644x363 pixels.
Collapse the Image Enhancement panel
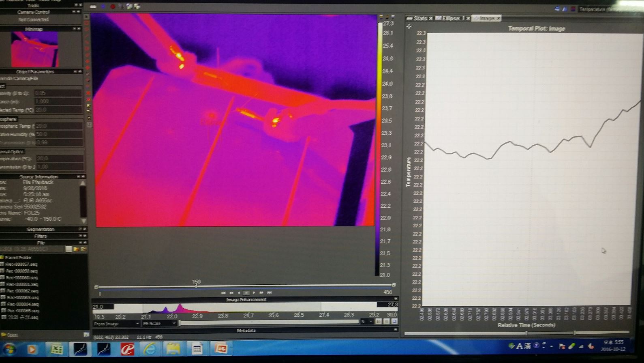(x=395, y=299)
